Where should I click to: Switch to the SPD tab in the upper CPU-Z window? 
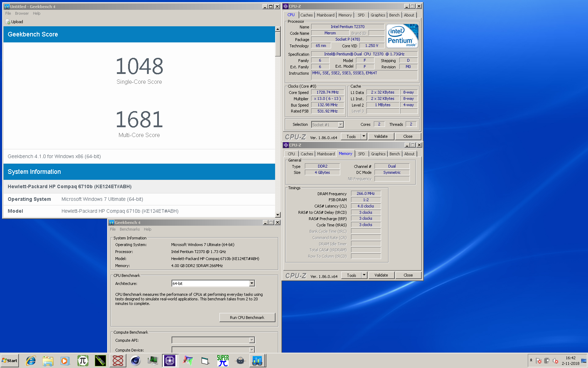point(361,15)
